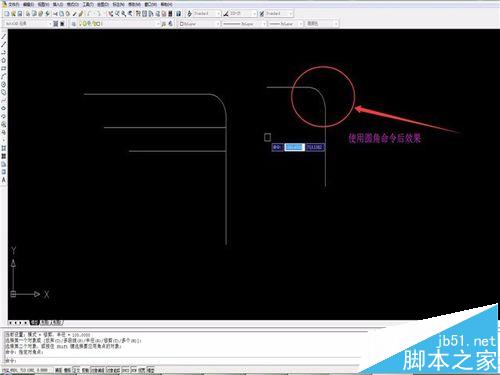Select the Arc tool in draw toolbar
The height and width of the screenshot is (375, 500).
[x=4, y=76]
